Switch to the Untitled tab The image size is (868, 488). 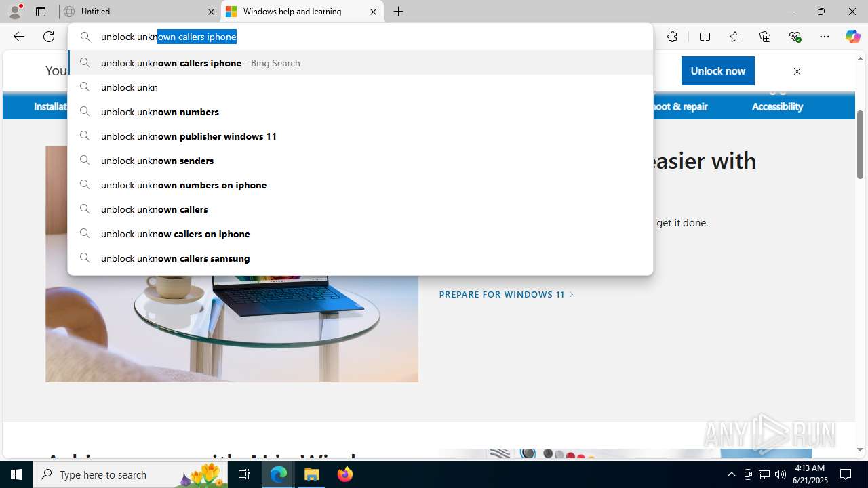(x=139, y=12)
